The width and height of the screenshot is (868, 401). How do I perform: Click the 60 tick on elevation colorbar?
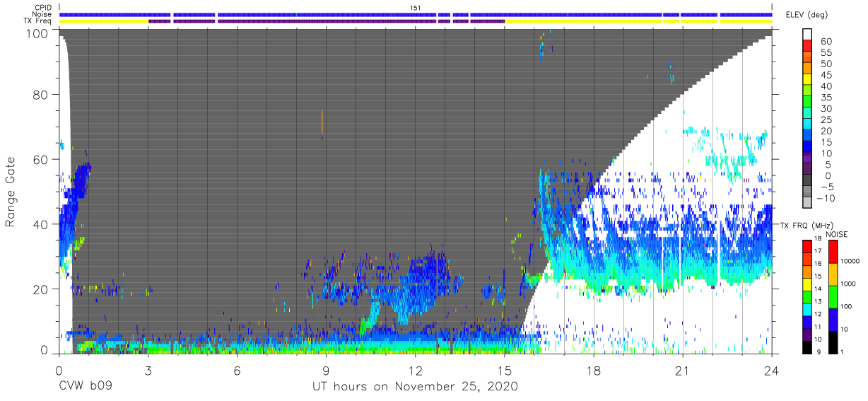(x=826, y=42)
